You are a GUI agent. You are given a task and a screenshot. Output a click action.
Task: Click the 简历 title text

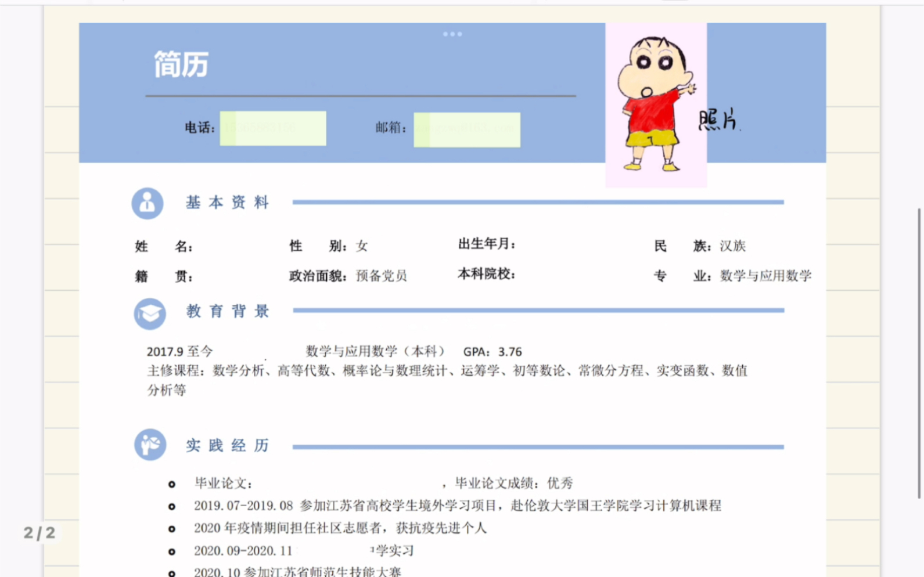[181, 64]
